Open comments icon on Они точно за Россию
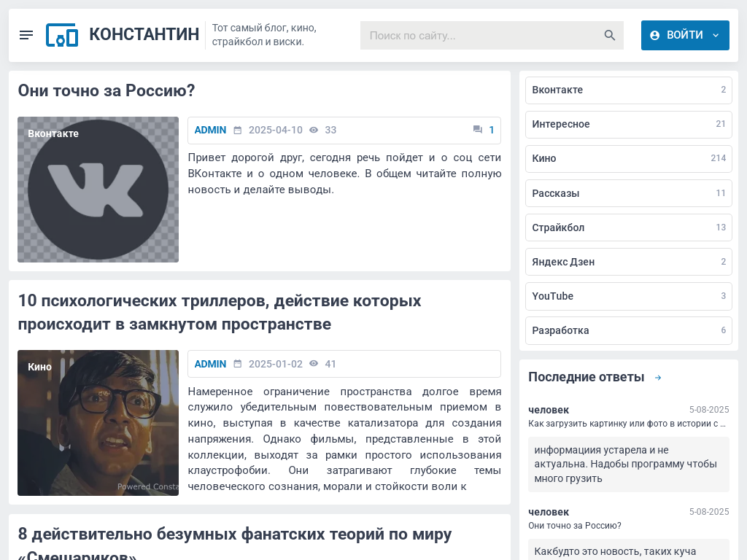This screenshot has width=747, height=560. coord(477,130)
